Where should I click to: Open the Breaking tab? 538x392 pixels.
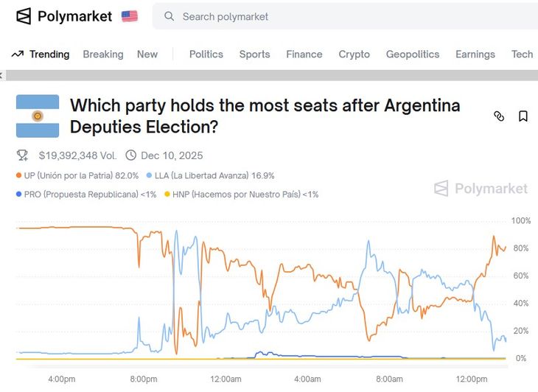tap(103, 54)
